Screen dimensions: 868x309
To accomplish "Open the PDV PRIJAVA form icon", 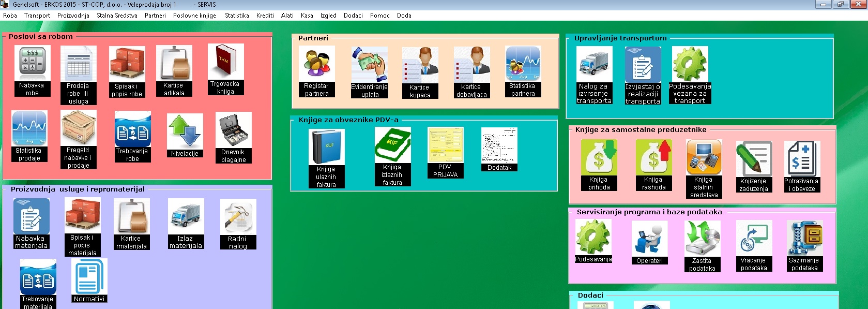I will [x=445, y=145].
